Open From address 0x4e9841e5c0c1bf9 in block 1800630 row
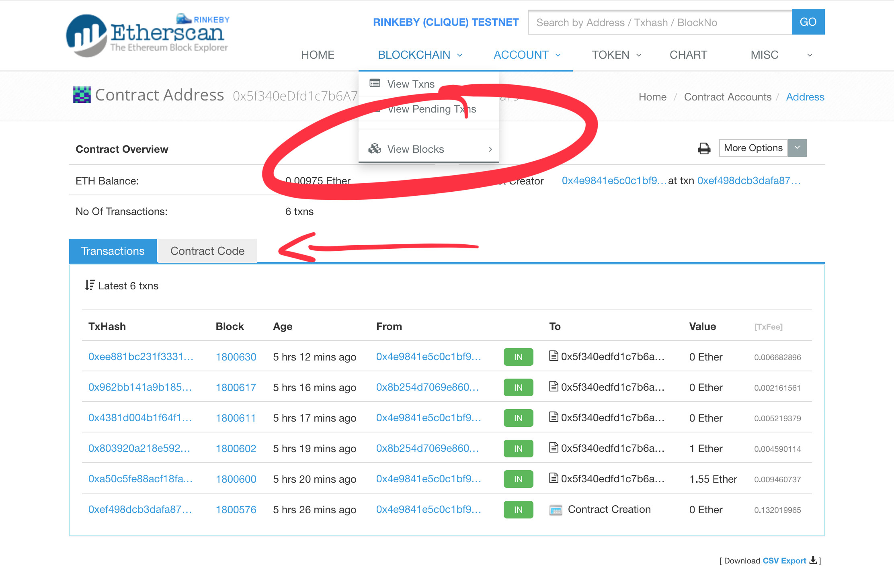 click(x=429, y=356)
